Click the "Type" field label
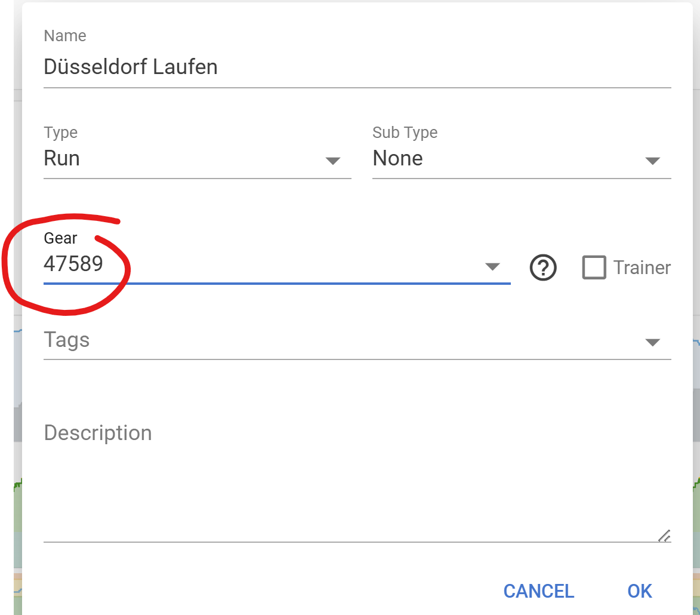The height and width of the screenshot is (615, 700). click(60, 133)
